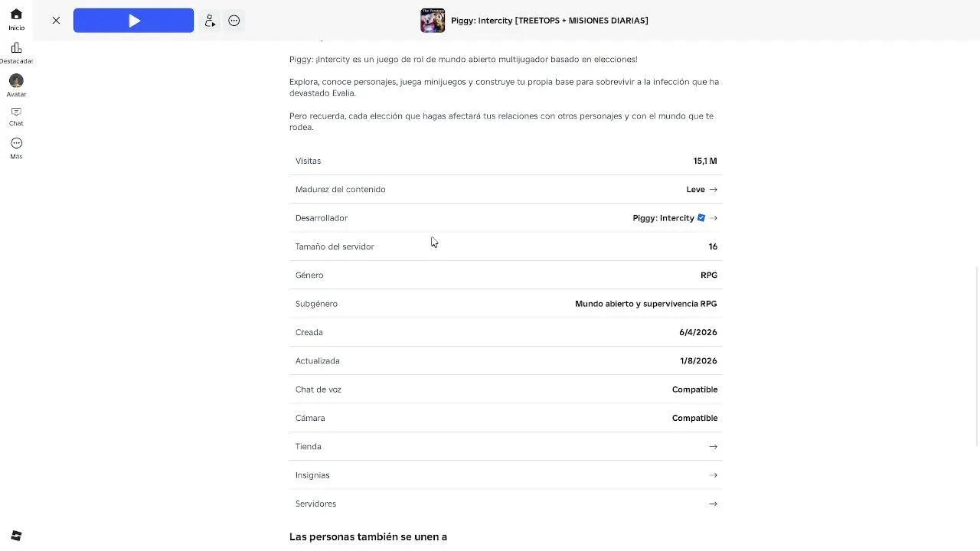
Task: Click the Género label
Action: click(x=309, y=275)
